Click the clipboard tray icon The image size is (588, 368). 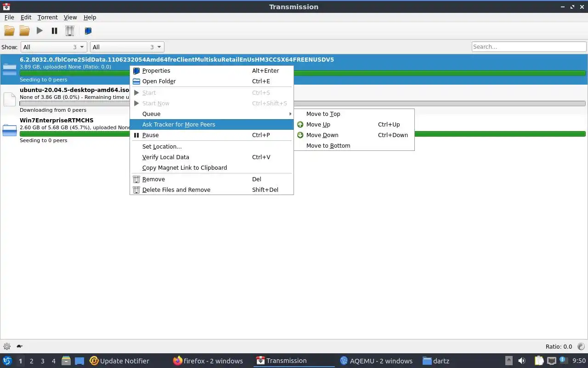pos(539,361)
